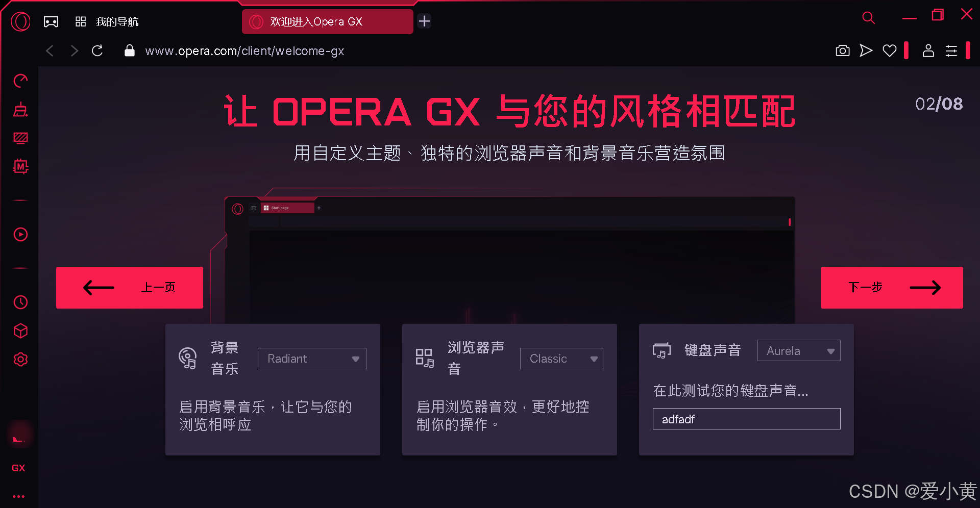The height and width of the screenshot is (508, 980).
Task: Click the text 在此测试您的键盘声音...
Action: [x=730, y=391]
